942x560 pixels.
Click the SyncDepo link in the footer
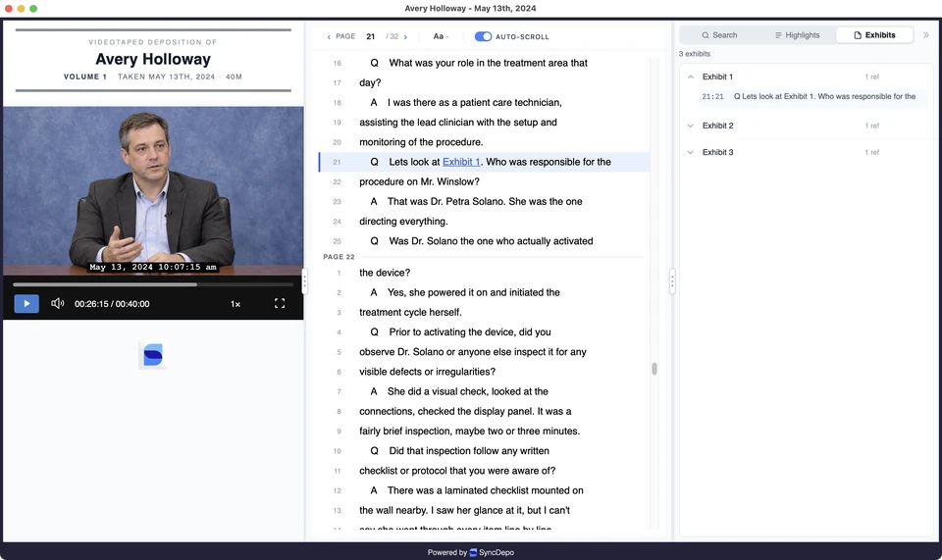pyautogui.click(x=492, y=552)
